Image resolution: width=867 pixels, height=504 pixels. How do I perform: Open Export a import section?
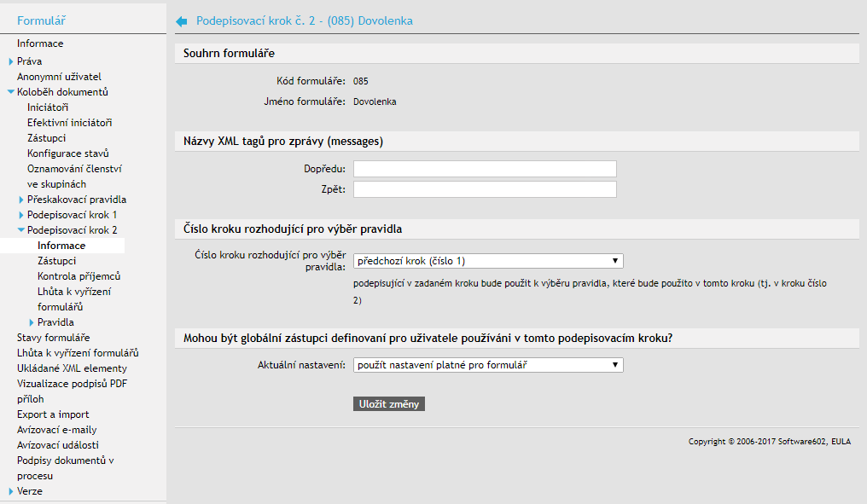53,414
